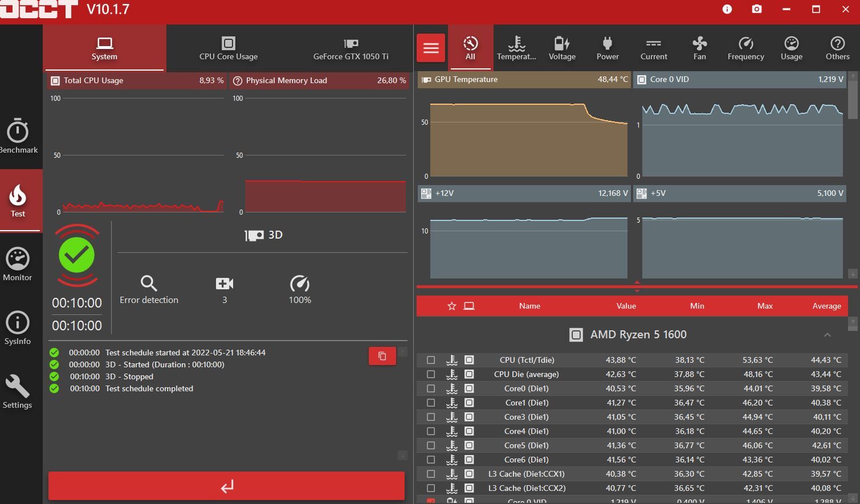Click the 100% usage gauge icon
Image resolution: width=860 pixels, height=504 pixels.
[x=300, y=283]
